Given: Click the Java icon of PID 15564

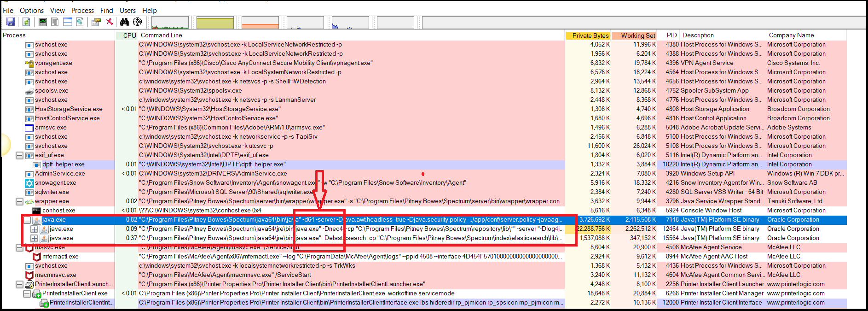Looking at the screenshot, I should tap(44, 238).
